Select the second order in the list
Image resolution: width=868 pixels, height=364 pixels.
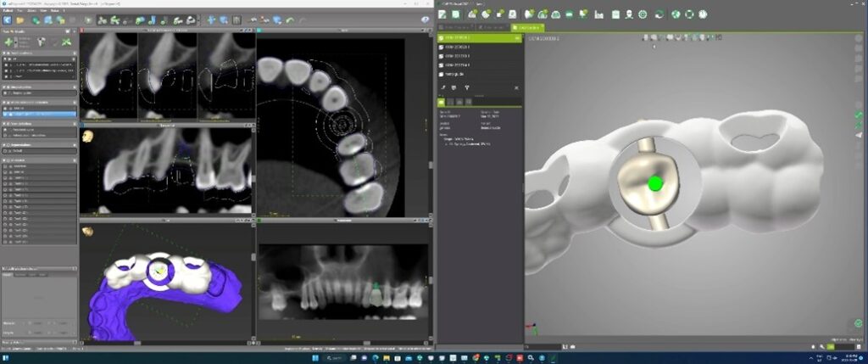tap(480, 48)
